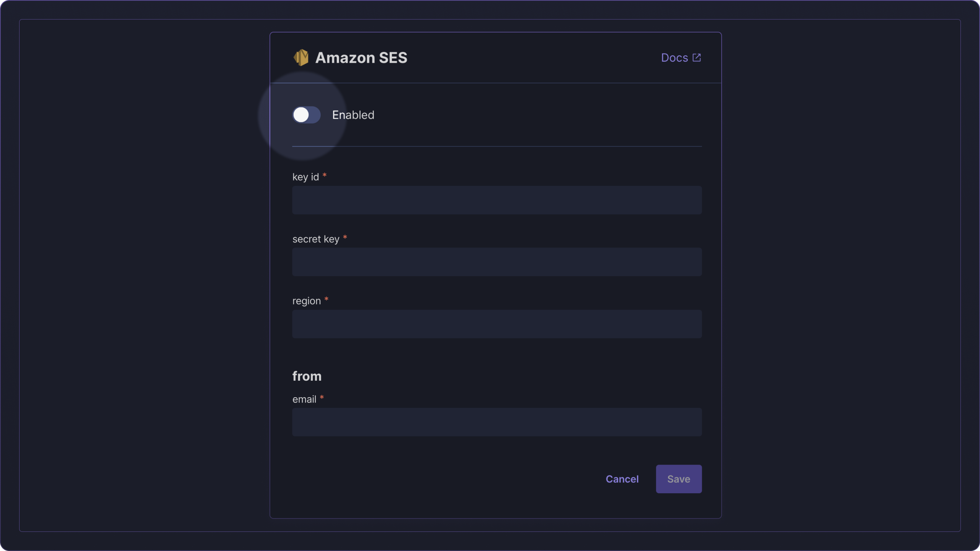The height and width of the screenshot is (551, 980).
Task: Click the secret key field label
Action: click(x=316, y=239)
